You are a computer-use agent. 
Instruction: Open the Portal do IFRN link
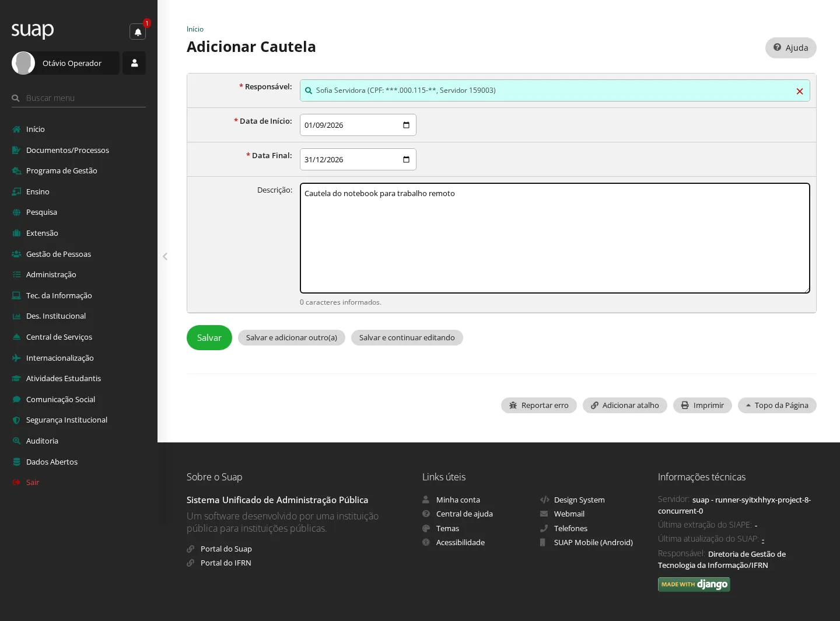tap(226, 563)
